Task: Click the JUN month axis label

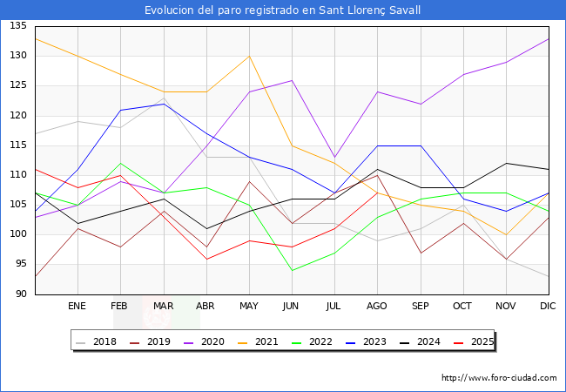Action: (x=291, y=306)
